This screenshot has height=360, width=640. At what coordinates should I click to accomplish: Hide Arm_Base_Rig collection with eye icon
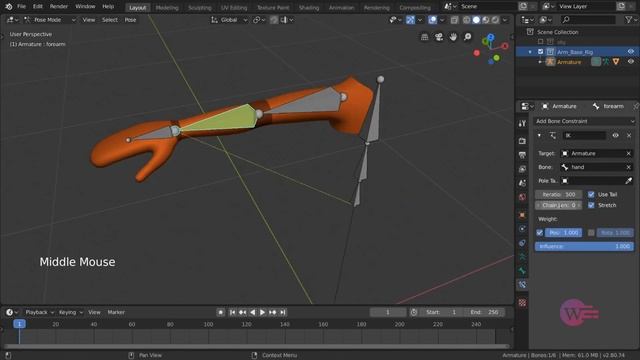[x=631, y=52]
